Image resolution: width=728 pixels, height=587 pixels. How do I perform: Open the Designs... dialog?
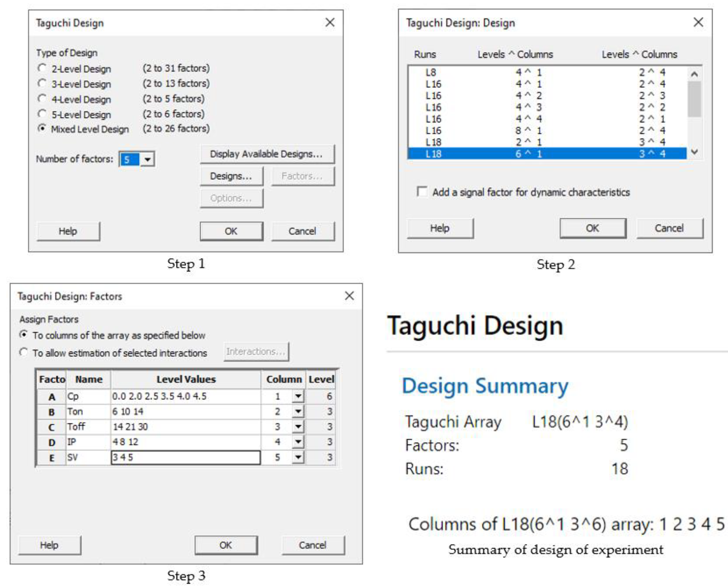click(x=231, y=176)
